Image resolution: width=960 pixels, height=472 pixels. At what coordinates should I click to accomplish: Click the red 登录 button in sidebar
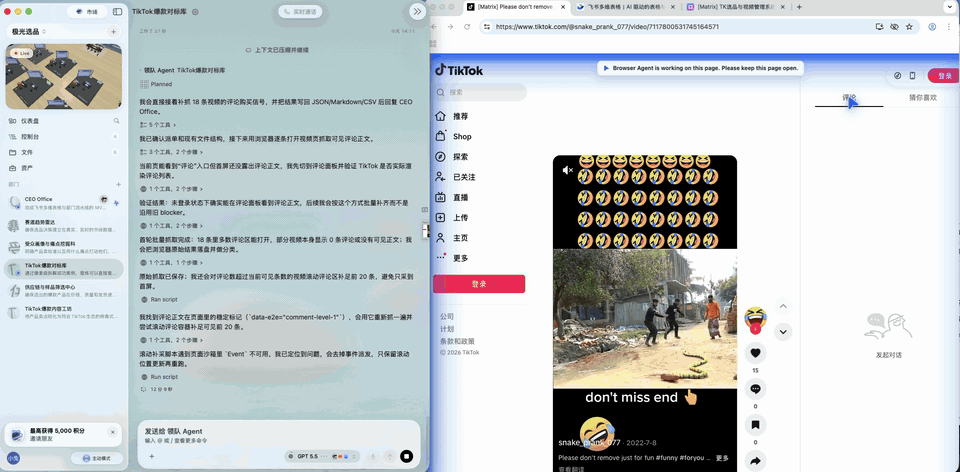click(479, 284)
